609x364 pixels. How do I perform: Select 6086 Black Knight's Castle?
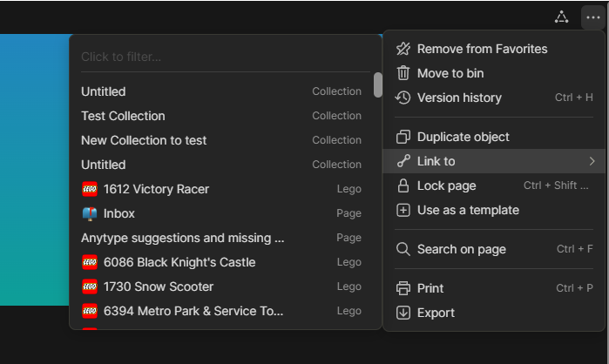pyautogui.click(x=221, y=262)
